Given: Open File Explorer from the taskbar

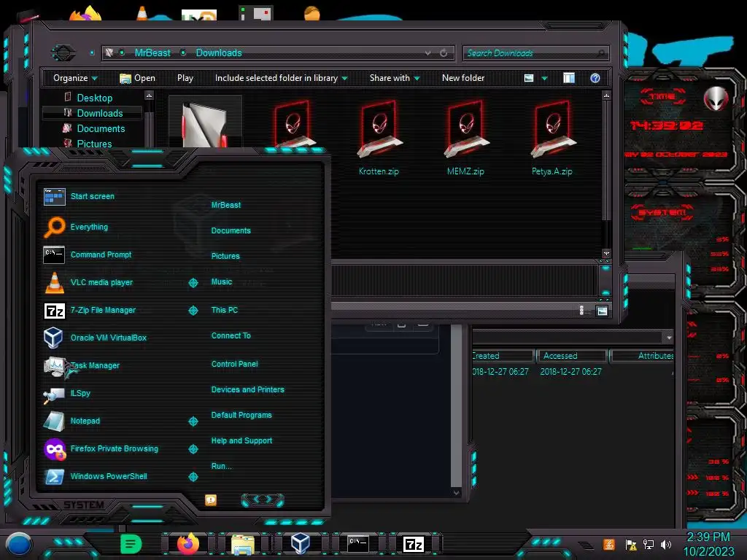Looking at the screenshot, I should tap(243, 545).
